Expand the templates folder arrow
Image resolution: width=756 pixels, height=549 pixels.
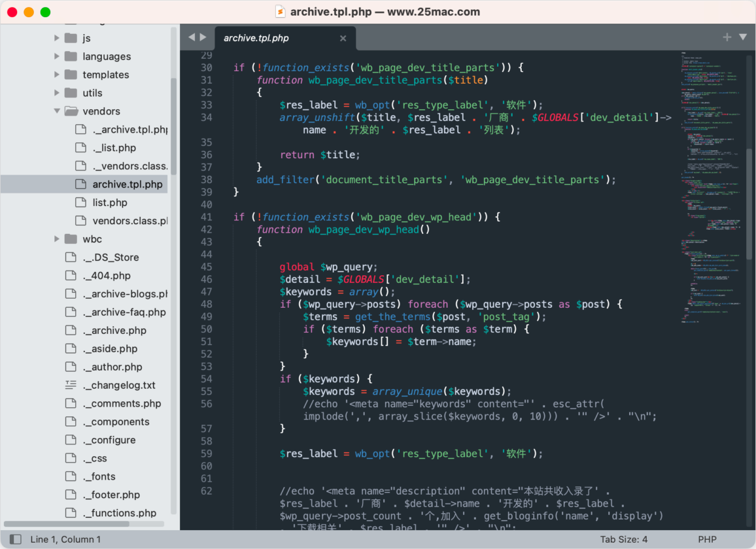(56, 75)
